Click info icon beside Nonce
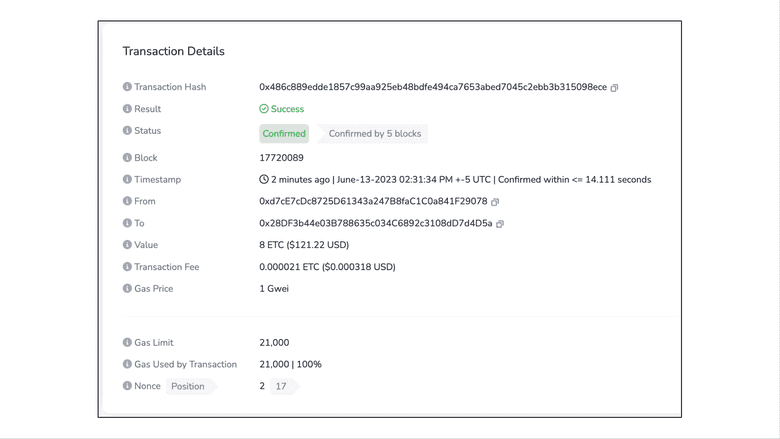The height and width of the screenshot is (439, 780). pyautogui.click(x=127, y=386)
